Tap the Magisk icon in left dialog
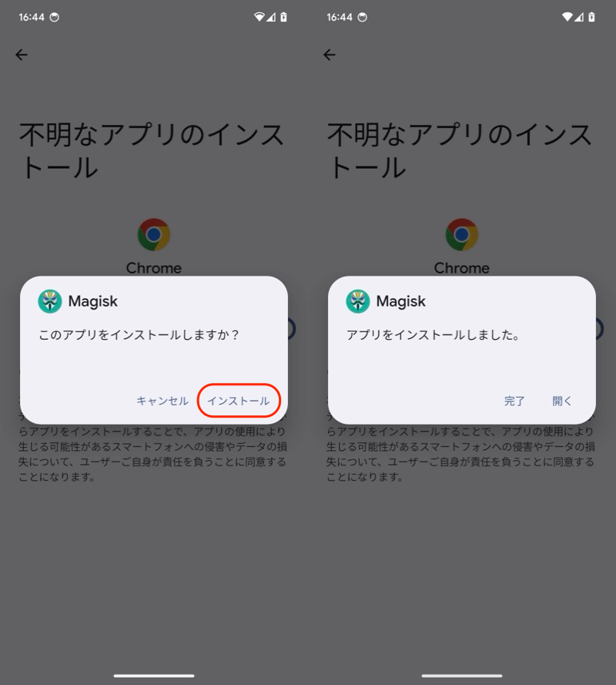This screenshot has height=685, width=616. [x=50, y=301]
